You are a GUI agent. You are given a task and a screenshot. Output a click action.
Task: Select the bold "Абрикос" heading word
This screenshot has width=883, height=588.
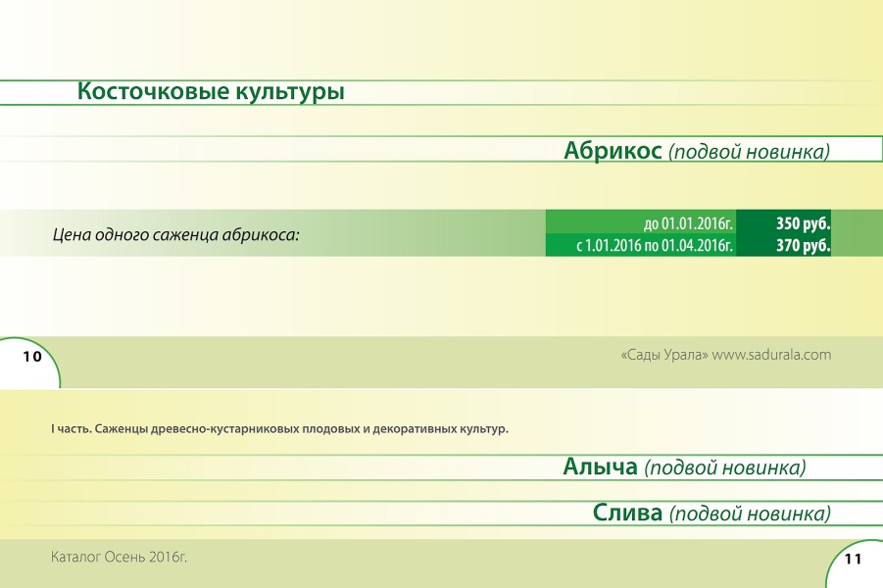pos(613,151)
